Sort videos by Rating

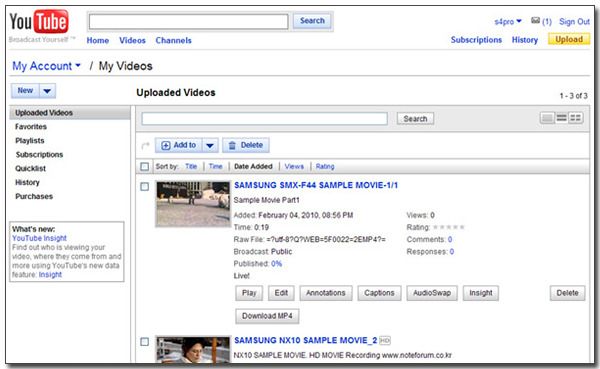coord(325,167)
